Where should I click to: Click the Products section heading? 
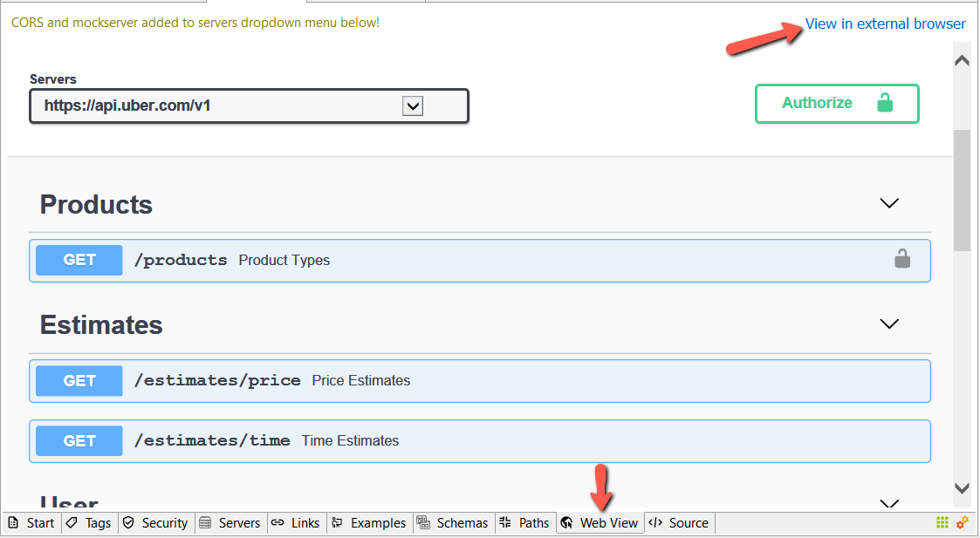(x=96, y=204)
